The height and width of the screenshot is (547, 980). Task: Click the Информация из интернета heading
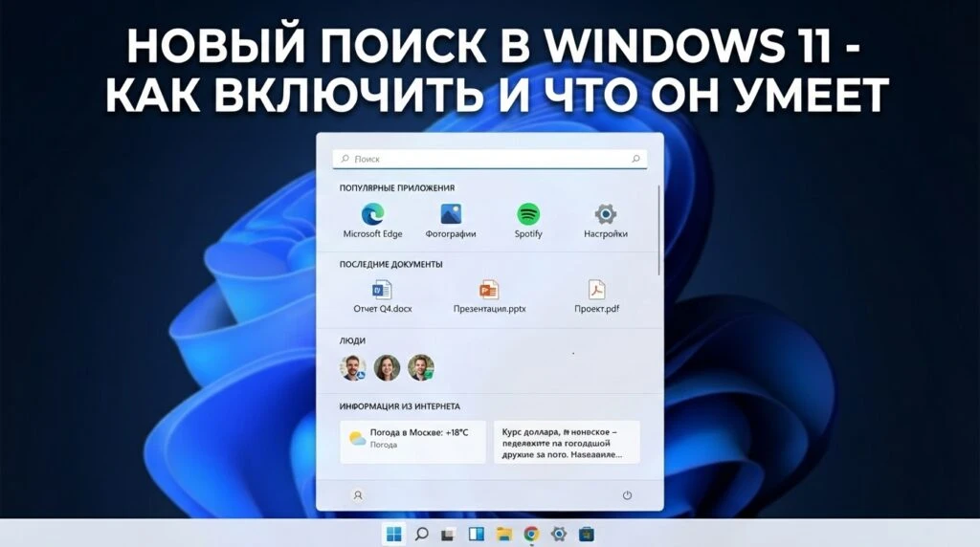click(x=399, y=405)
